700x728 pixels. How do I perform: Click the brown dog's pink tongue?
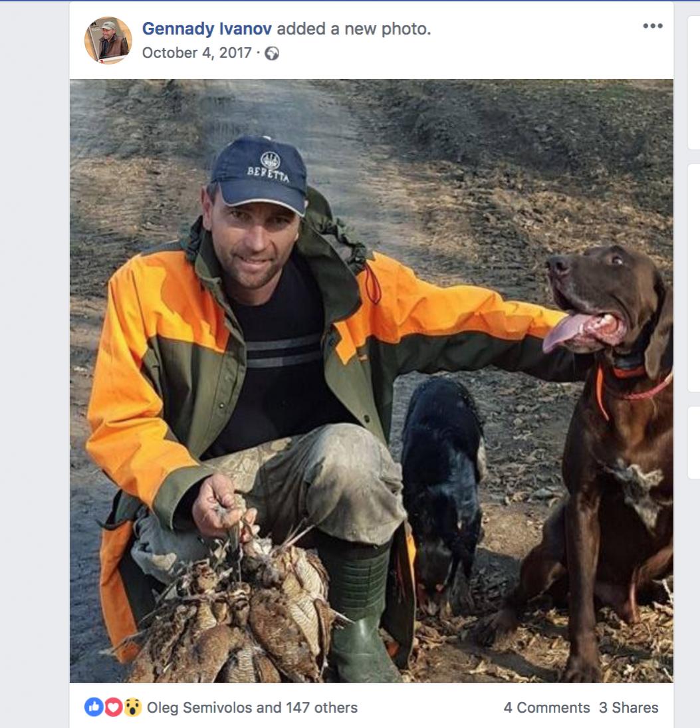[x=565, y=330]
